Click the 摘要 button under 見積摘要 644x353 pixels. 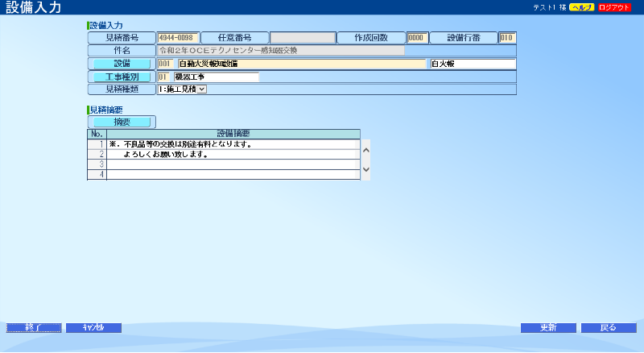pyautogui.click(x=122, y=122)
